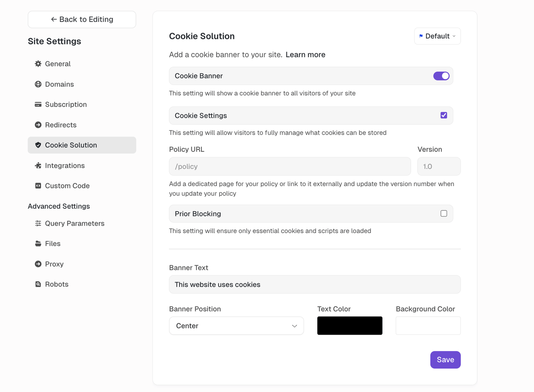
Task: Open the black Text Color swatch
Action: (349, 326)
